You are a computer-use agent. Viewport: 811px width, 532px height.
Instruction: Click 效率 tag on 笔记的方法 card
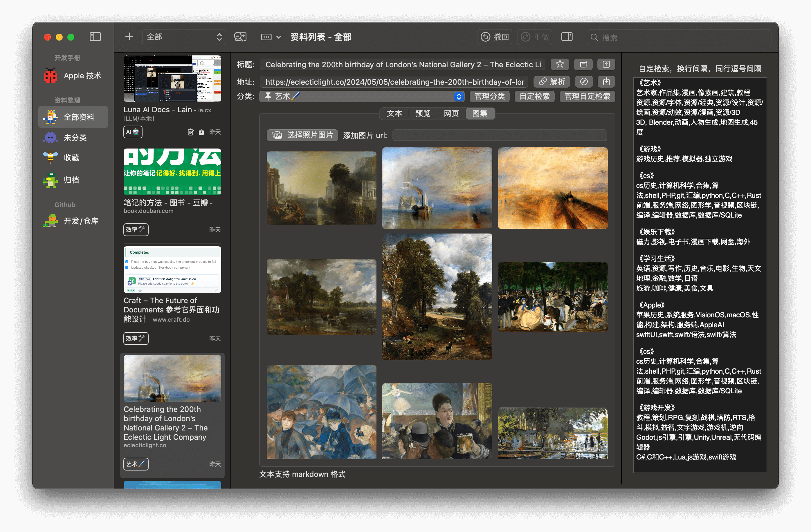(136, 229)
